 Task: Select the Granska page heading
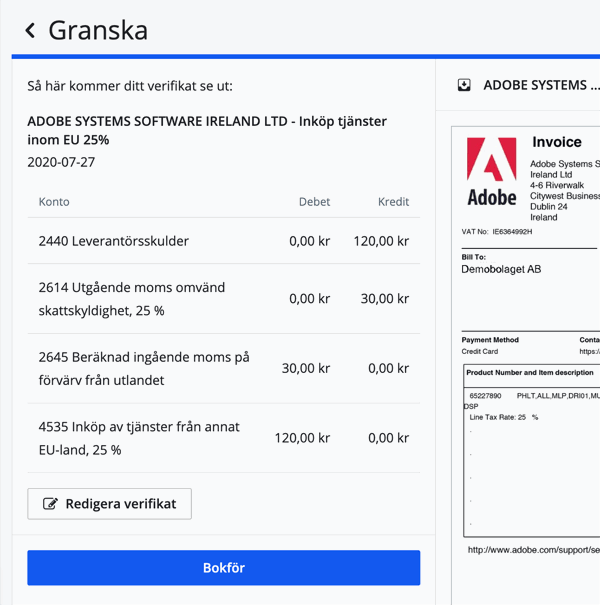coord(98,30)
